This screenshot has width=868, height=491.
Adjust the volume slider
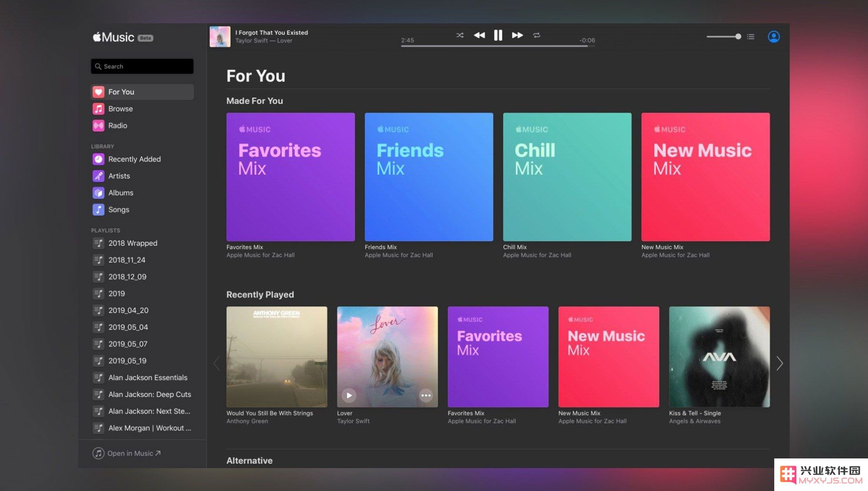pyautogui.click(x=723, y=36)
